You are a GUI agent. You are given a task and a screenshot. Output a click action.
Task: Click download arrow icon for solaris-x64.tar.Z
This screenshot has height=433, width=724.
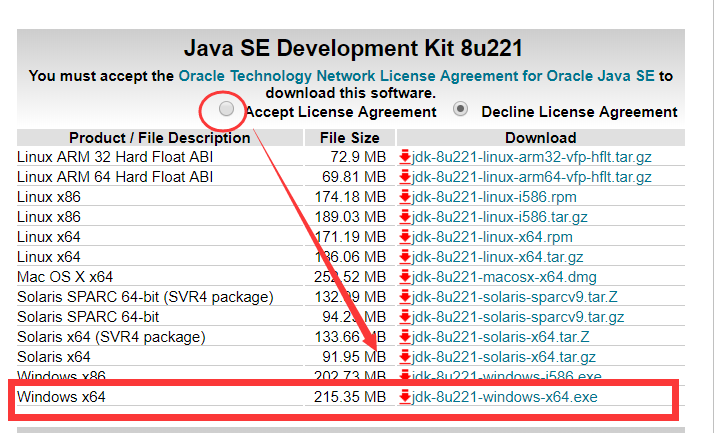405,337
